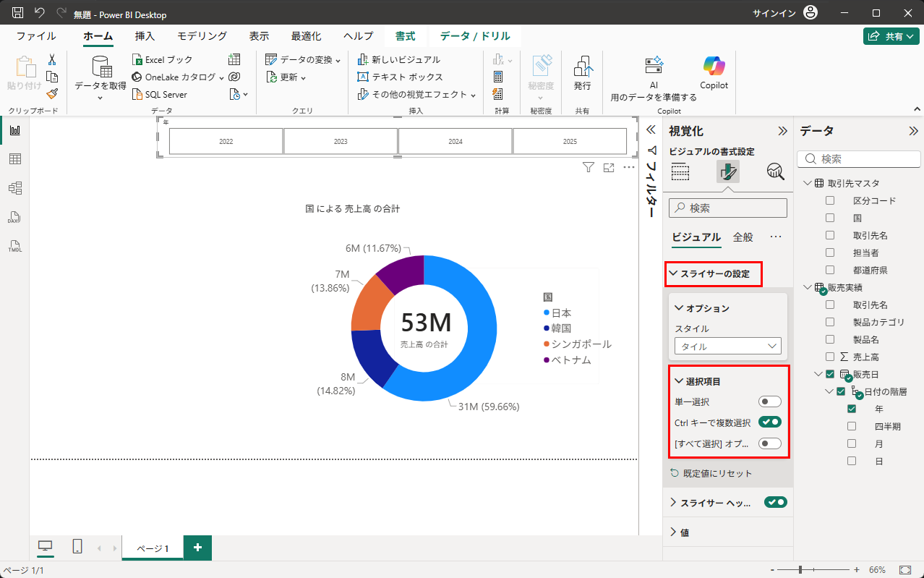
Task: Toggle [すべて選択] オプション switch
Action: pyautogui.click(x=770, y=443)
